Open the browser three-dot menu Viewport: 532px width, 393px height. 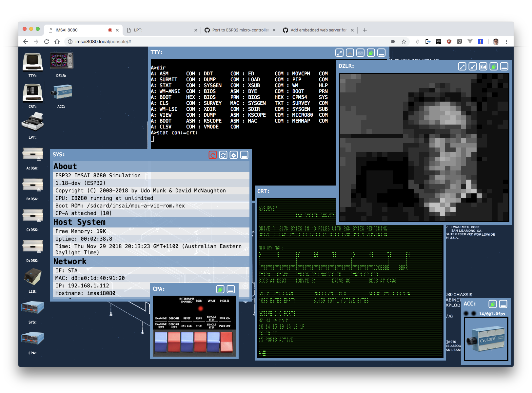click(506, 42)
